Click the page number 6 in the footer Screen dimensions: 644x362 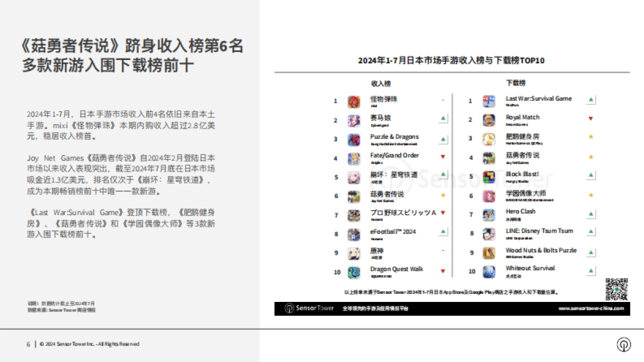[x=27, y=344]
